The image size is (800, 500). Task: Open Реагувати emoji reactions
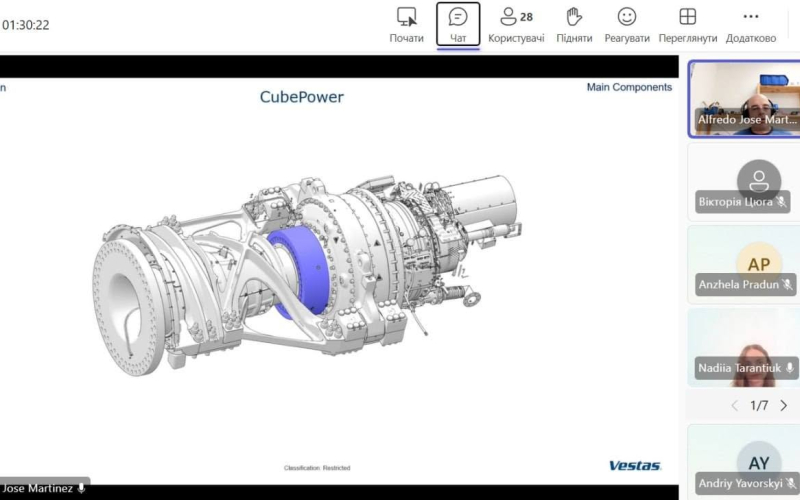click(627, 24)
